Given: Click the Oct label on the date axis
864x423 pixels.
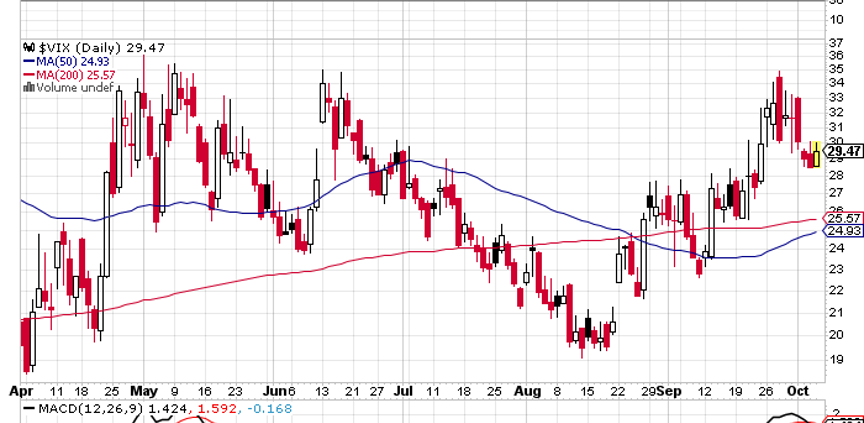Looking at the screenshot, I should click(x=795, y=391).
